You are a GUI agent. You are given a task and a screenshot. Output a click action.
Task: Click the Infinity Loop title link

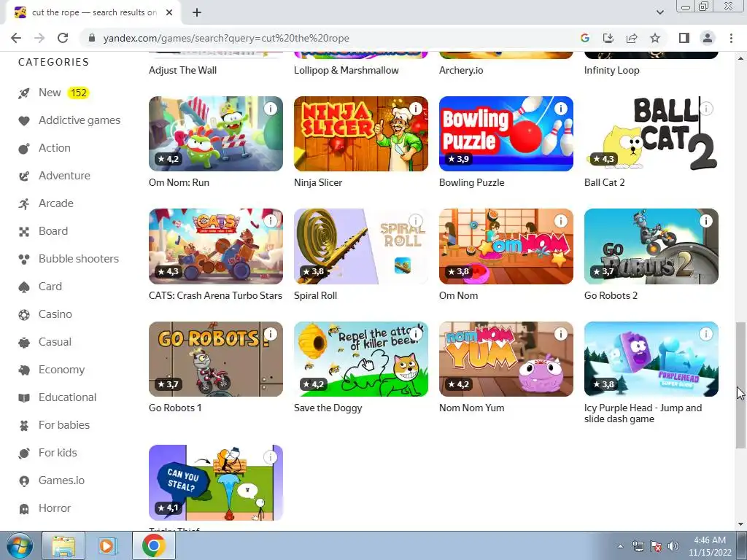pyautogui.click(x=612, y=70)
